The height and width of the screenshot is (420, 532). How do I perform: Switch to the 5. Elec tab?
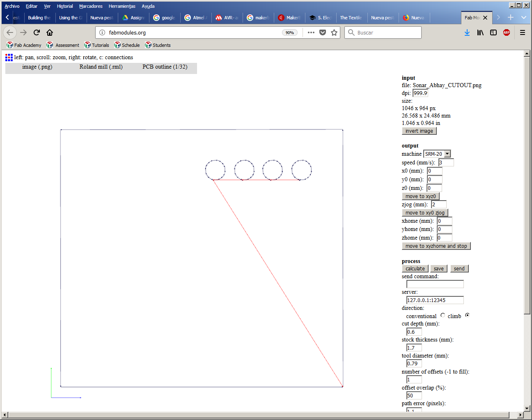321,18
